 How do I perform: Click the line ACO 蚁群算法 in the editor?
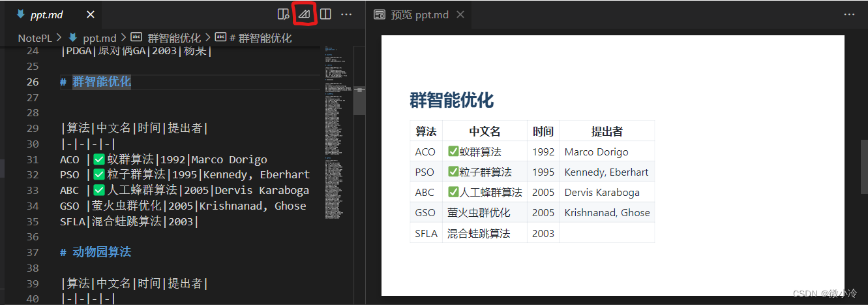coord(164,159)
